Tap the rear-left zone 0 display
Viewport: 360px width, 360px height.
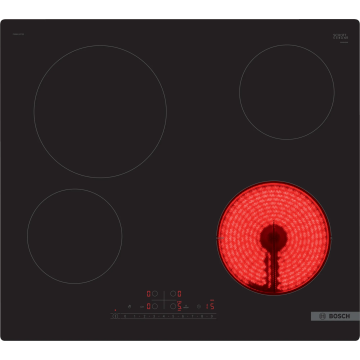pyautogui.click(x=149, y=294)
